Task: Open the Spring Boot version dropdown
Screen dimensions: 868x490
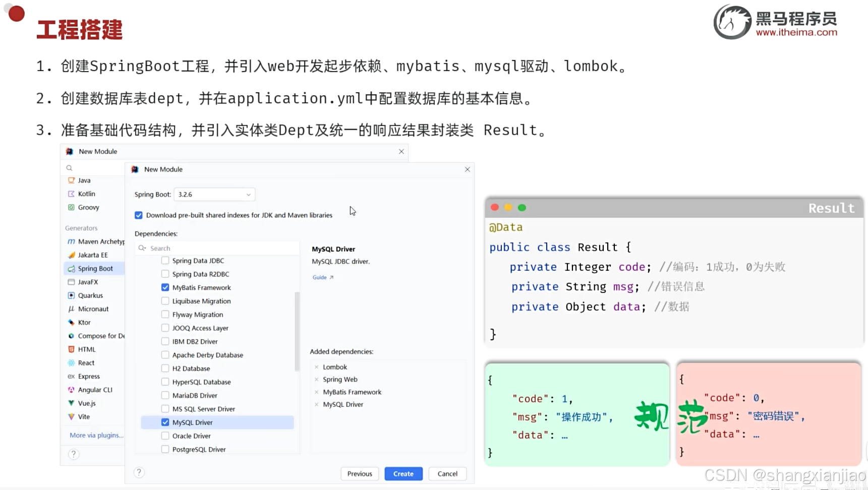Action: pyautogui.click(x=214, y=195)
